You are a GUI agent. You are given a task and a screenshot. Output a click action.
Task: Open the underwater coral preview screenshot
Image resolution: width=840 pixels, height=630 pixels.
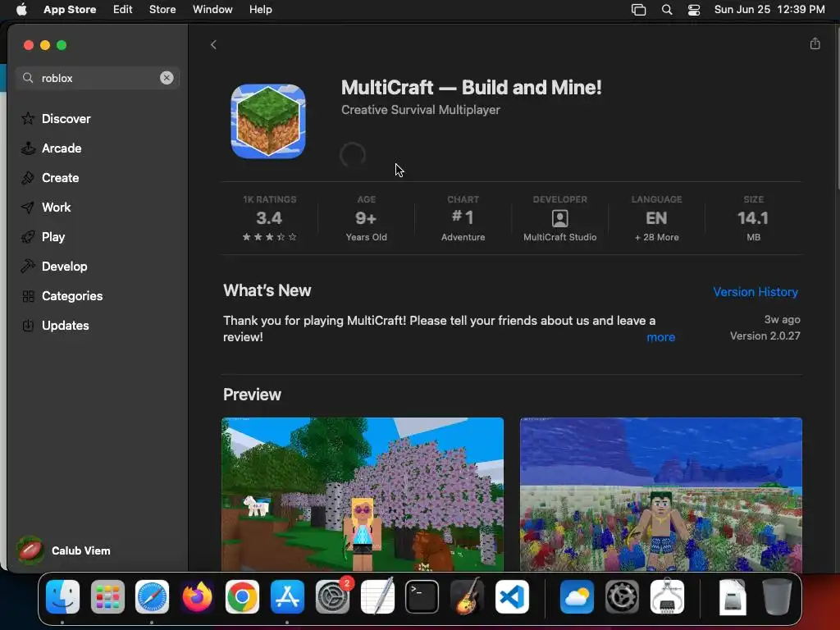pyautogui.click(x=660, y=494)
